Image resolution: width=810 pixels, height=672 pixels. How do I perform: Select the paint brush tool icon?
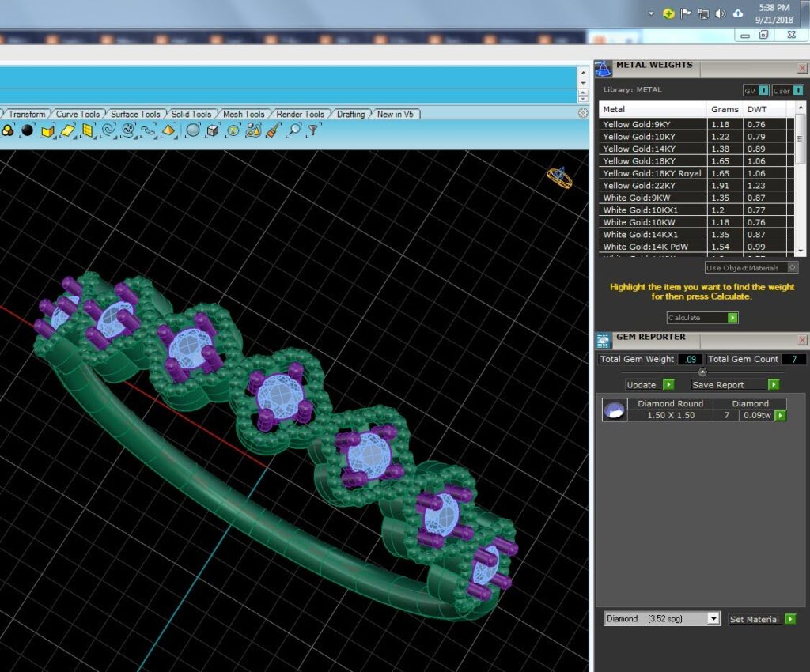(273, 130)
